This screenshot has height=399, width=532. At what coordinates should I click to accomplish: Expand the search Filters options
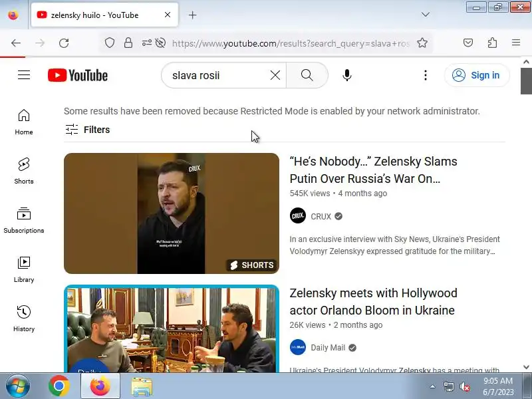click(88, 130)
